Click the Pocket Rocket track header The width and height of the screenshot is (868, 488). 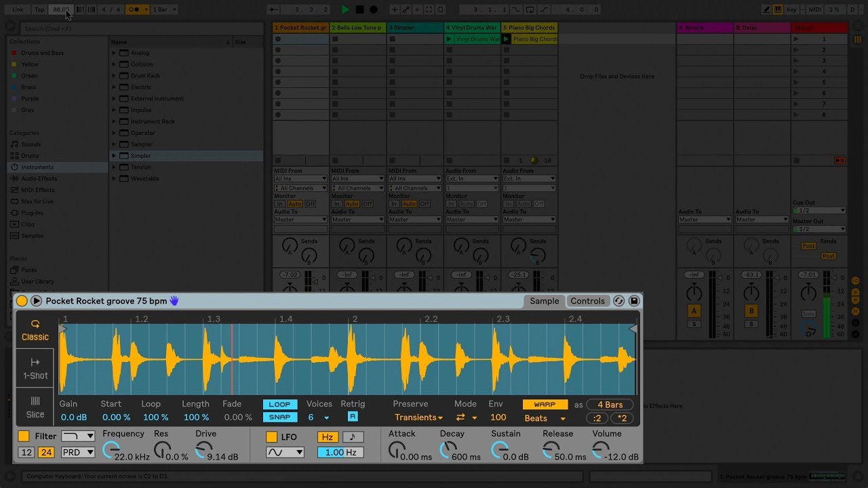(300, 28)
